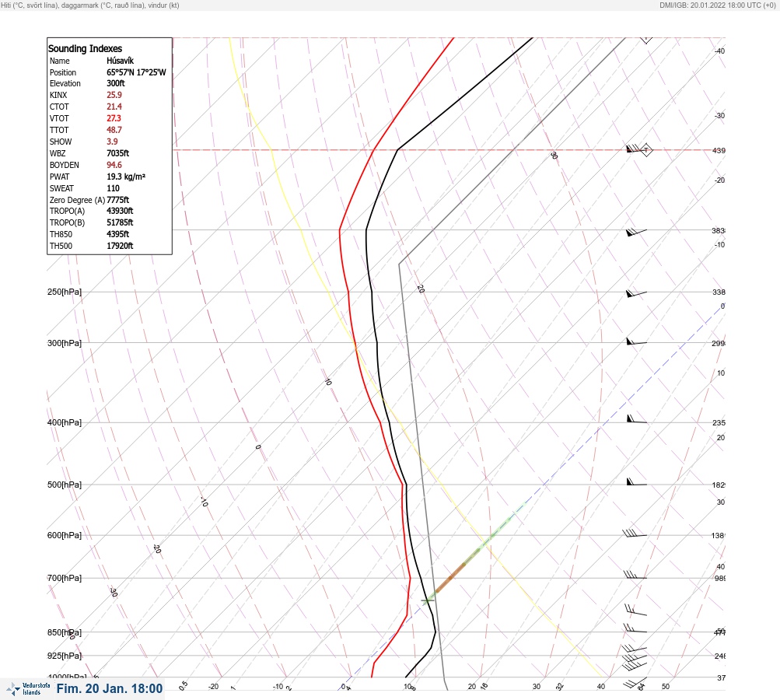
Task: Click the '700[hPa]' pressure axis label
Action: tap(65, 578)
